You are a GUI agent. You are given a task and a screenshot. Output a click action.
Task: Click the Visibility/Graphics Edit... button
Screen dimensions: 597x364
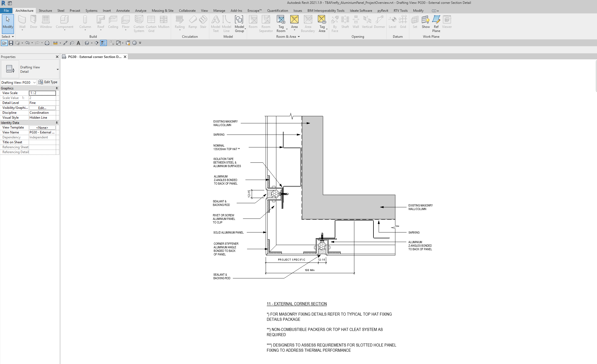(42, 108)
